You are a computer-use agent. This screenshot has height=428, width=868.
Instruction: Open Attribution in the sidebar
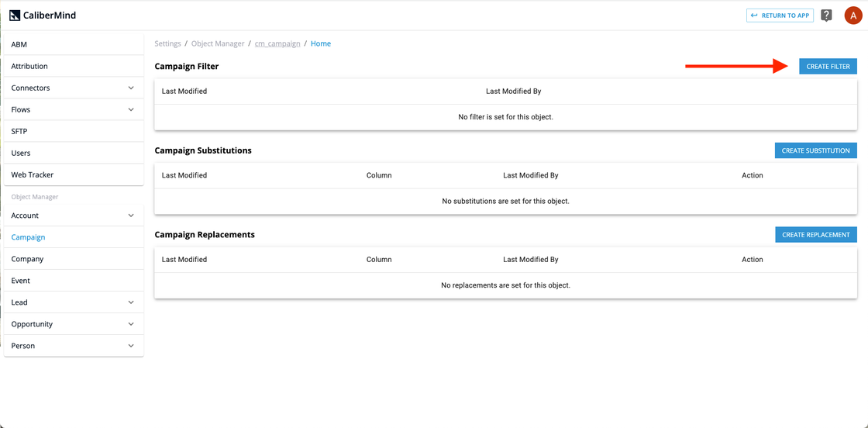pos(74,66)
